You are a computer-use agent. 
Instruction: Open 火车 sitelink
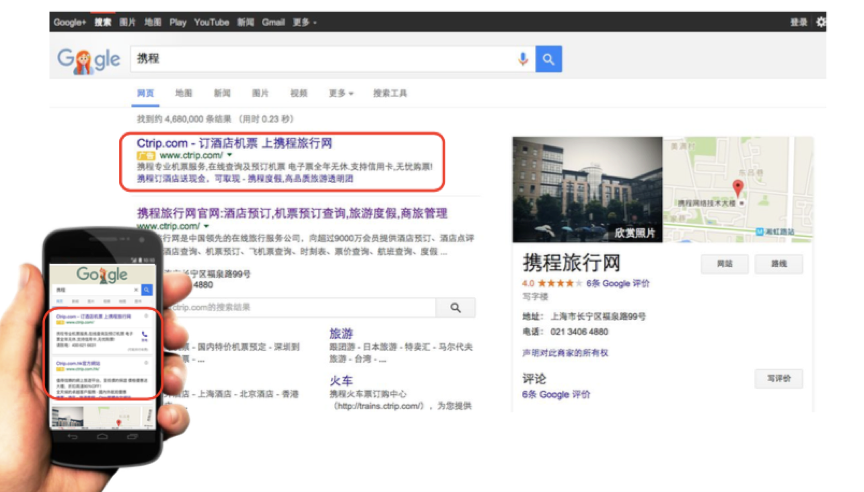point(341,381)
